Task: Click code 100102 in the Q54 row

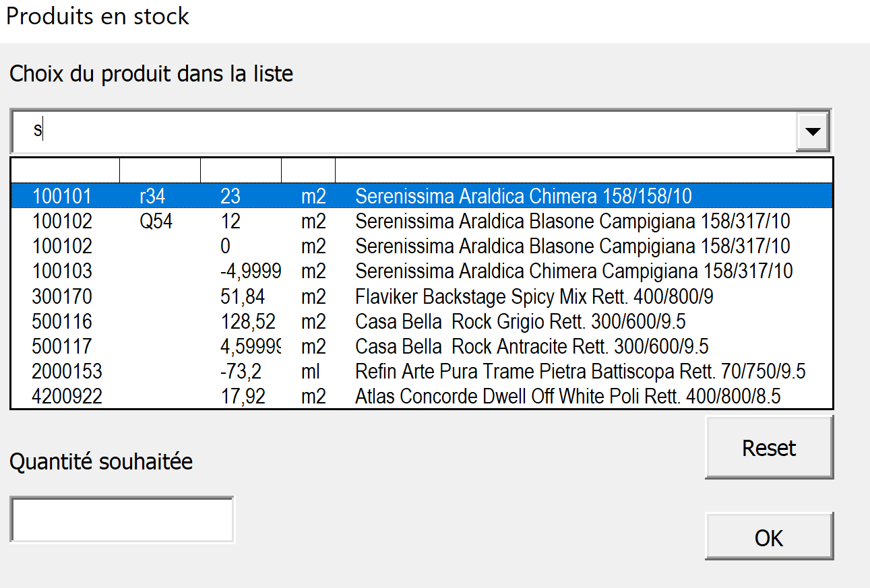Action: pos(62,221)
